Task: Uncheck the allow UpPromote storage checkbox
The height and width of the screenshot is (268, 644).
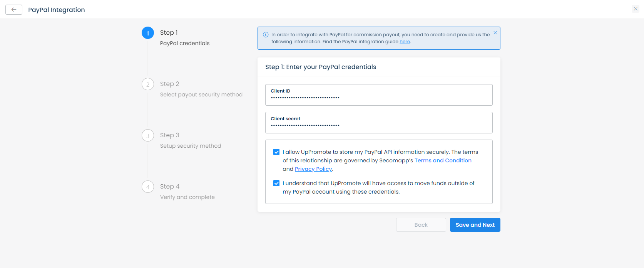Action: tap(276, 152)
